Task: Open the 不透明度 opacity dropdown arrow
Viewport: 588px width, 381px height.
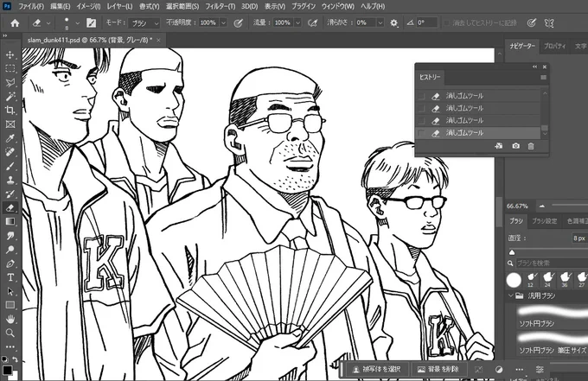Action: point(223,23)
